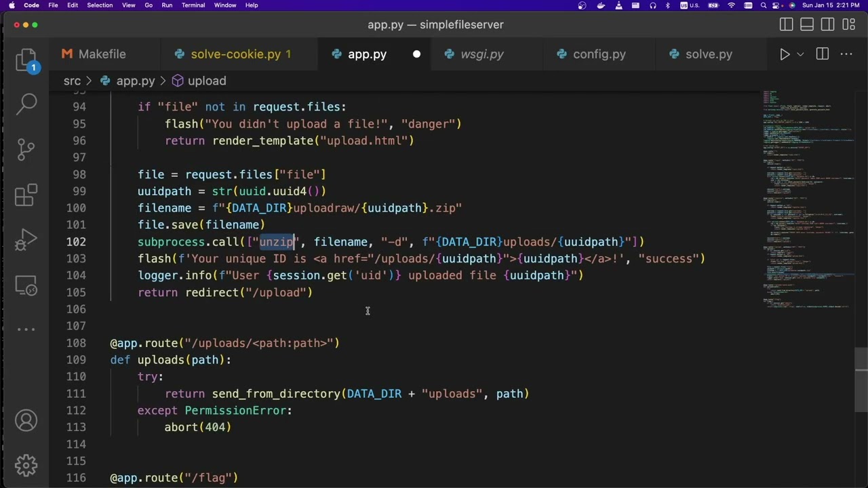Open the battery status menu
The image size is (868, 488).
coord(712,5)
